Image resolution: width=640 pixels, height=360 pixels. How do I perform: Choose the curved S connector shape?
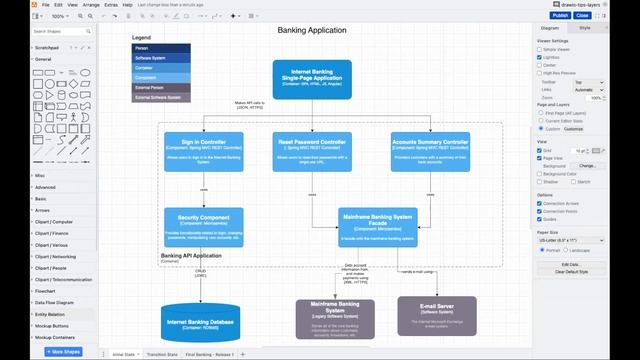click(x=61, y=140)
